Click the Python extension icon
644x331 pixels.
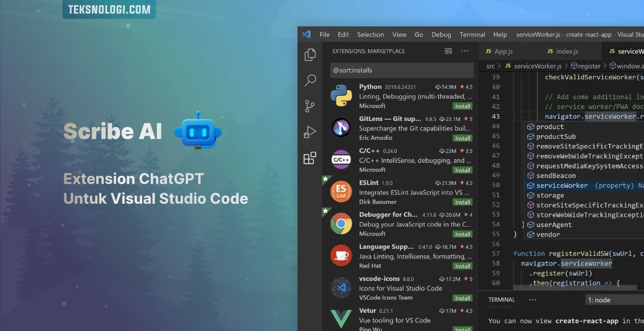point(341,96)
